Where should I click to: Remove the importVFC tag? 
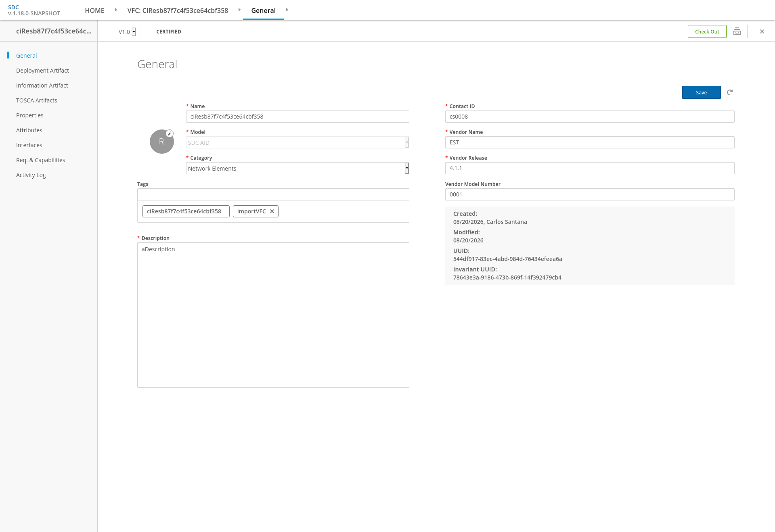point(272,211)
